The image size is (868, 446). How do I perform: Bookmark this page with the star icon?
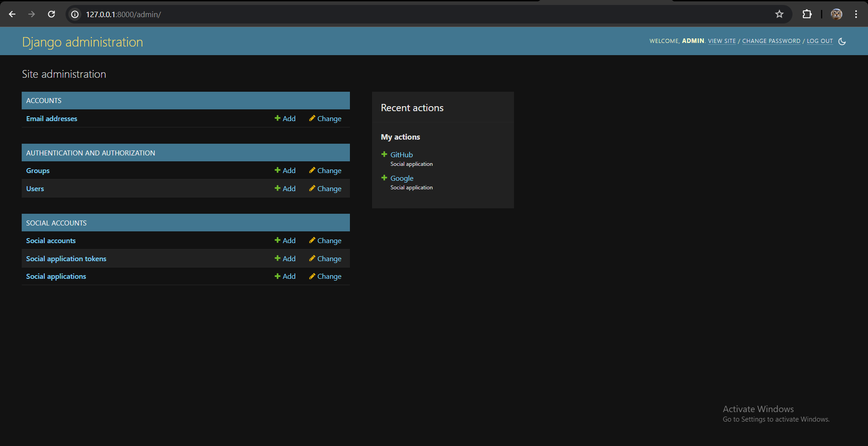[779, 14]
